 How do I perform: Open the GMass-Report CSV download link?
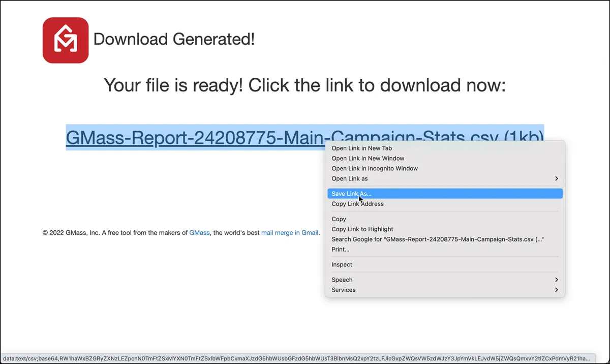point(195,137)
